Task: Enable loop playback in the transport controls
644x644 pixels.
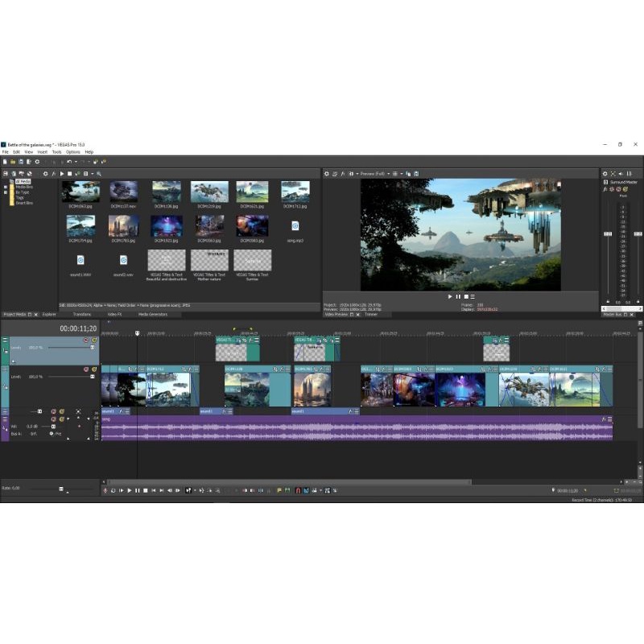Action: (x=114, y=490)
